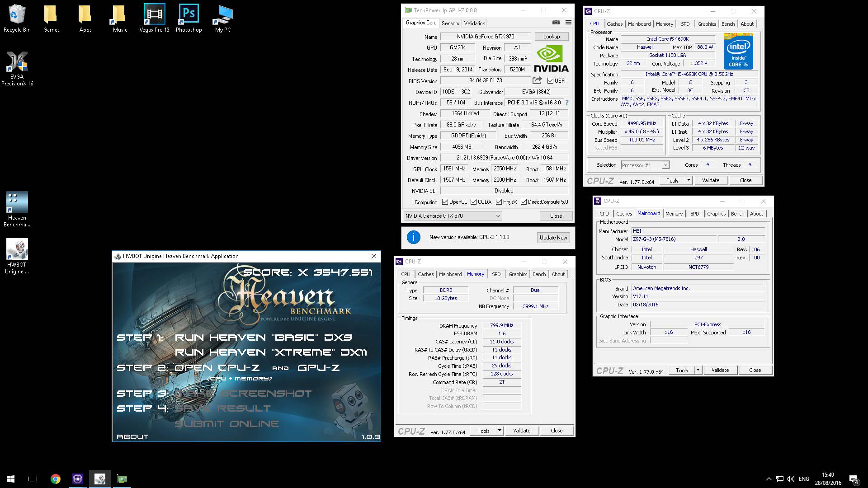Screen dimensions: 868x488
Task: Click Tools button in Memory CPU-Z window
Action: coord(483,431)
